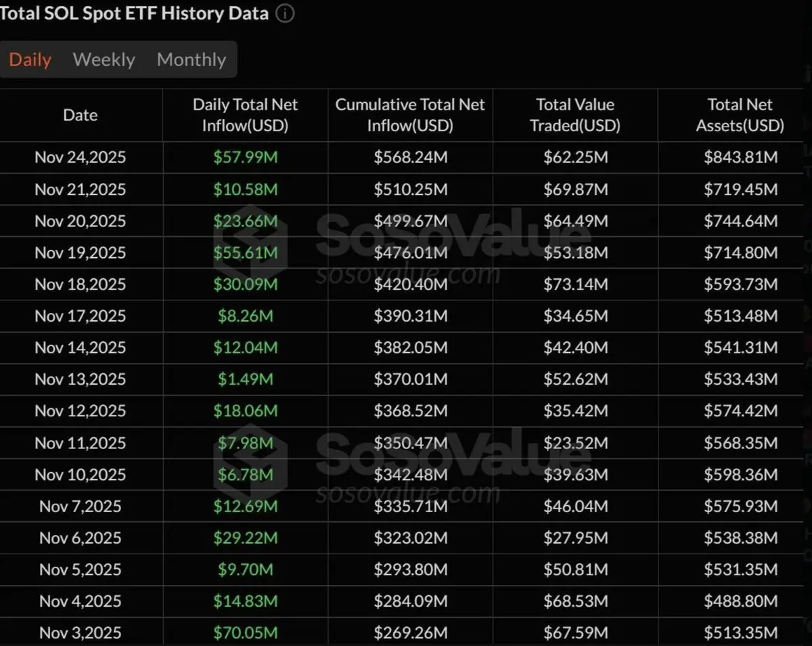Image resolution: width=812 pixels, height=646 pixels.
Task: Select the Nov 13,2025 date cell
Action: tap(81, 379)
